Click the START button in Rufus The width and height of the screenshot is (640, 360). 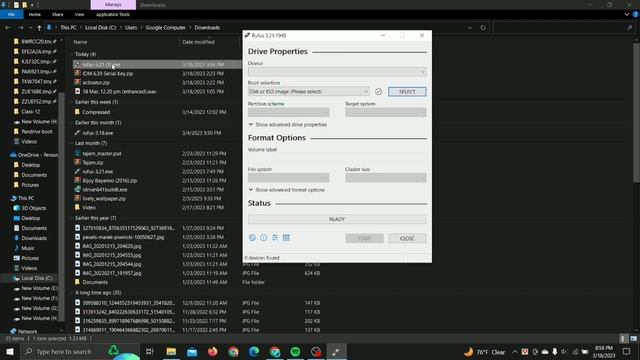click(364, 238)
